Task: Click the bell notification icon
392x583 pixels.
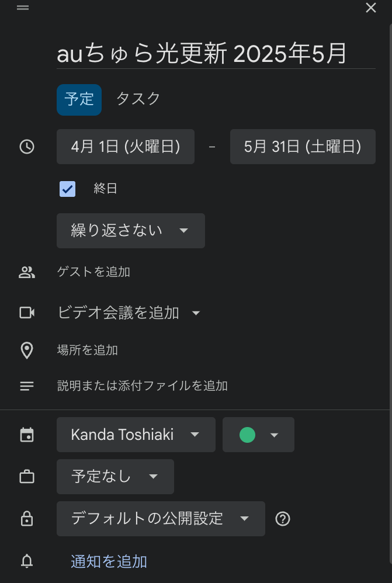Action: [27, 561]
